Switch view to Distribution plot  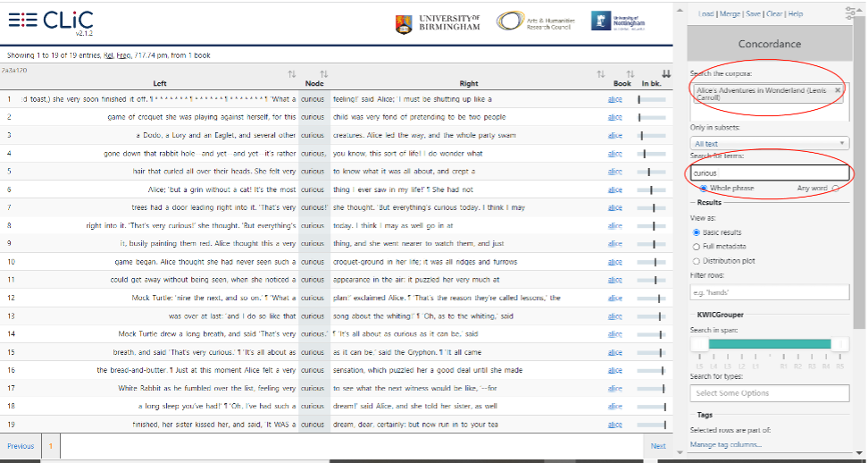697,260
